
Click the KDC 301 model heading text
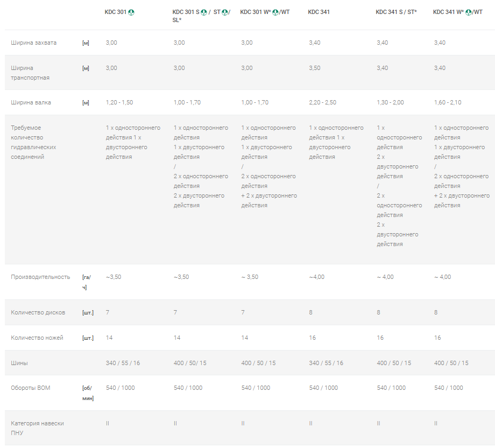point(115,12)
